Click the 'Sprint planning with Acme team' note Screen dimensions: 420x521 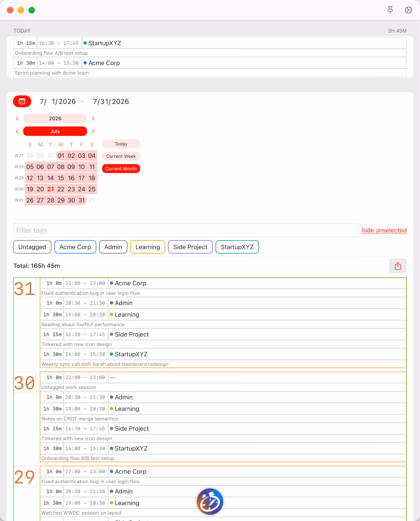52,73
